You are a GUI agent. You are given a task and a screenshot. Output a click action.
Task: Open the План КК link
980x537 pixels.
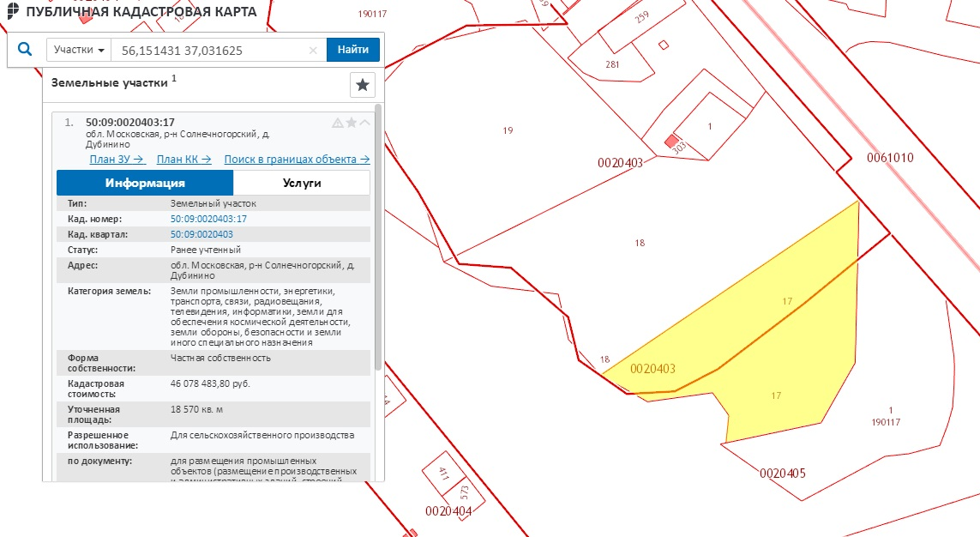click(x=183, y=160)
